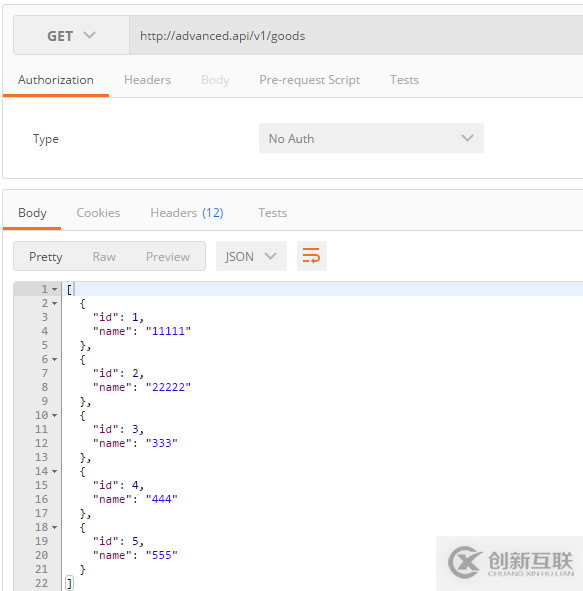Click the "id": 5 line
The image size is (583, 591).
tap(118, 541)
